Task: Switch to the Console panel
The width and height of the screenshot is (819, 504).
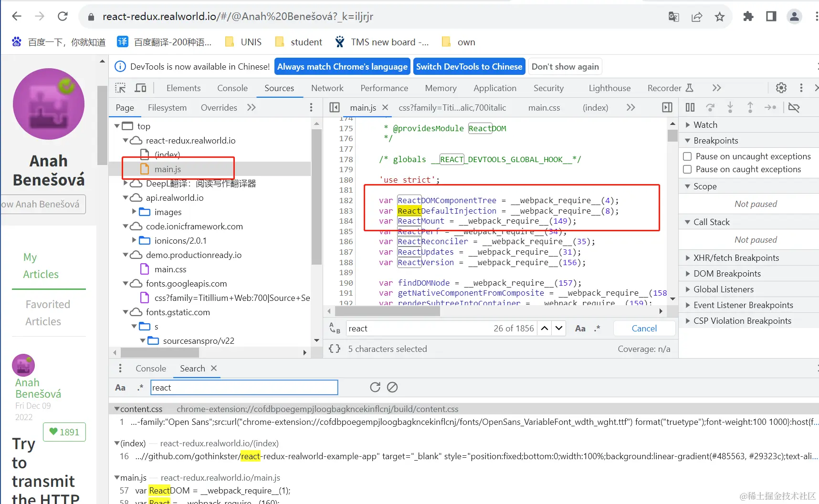Action: click(x=232, y=88)
